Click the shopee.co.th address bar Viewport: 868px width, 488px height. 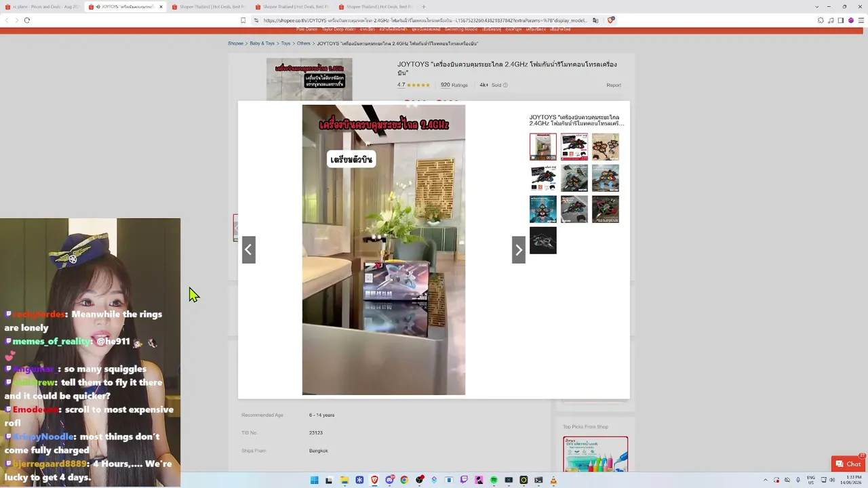(x=425, y=20)
